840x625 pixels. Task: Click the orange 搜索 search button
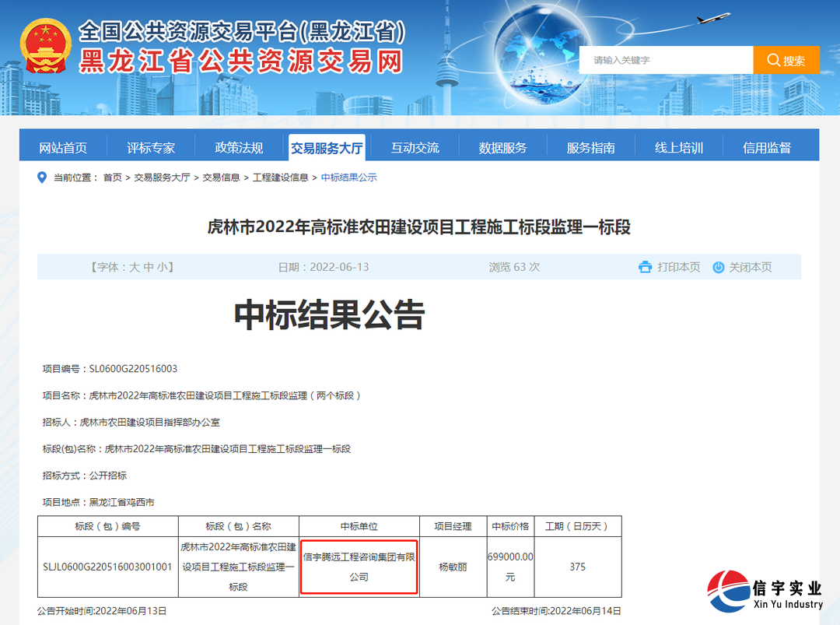pyautogui.click(x=786, y=59)
